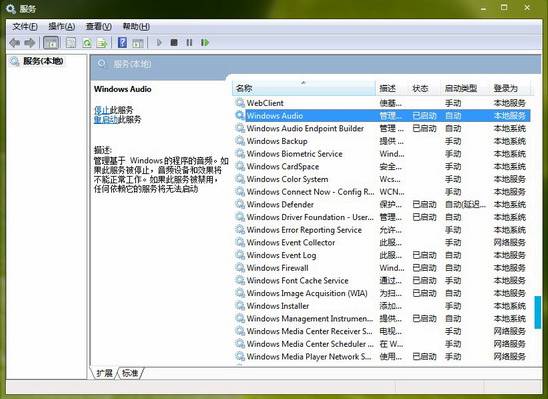Select Windows Error Reporting Service row

click(382, 230)
